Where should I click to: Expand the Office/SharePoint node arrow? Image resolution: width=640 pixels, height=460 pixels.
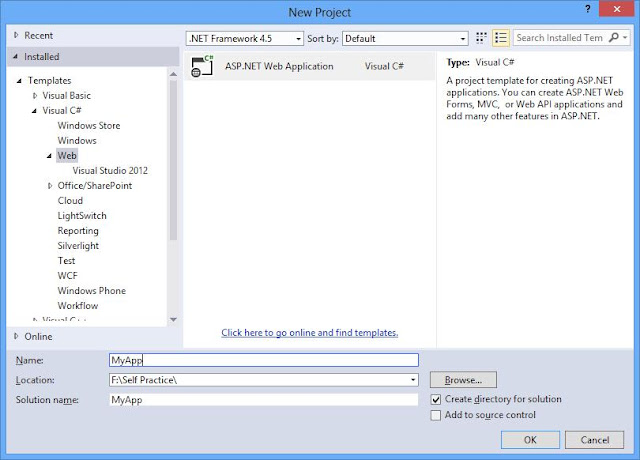(x=50, y=186)
